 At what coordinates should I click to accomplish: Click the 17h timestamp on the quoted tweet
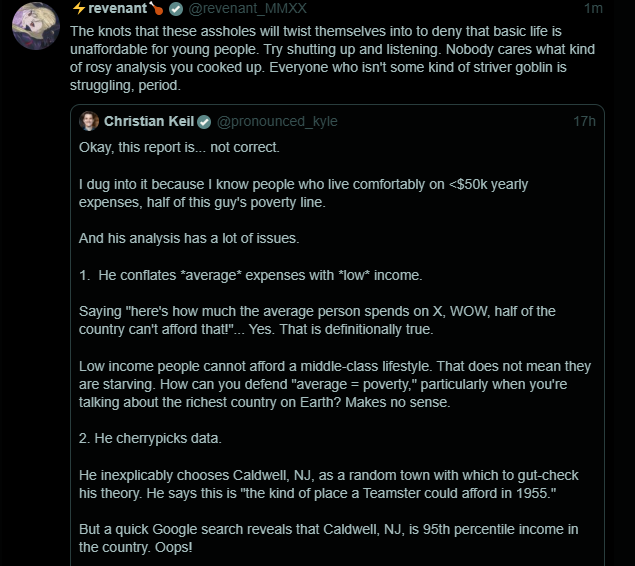click(584, 121)
